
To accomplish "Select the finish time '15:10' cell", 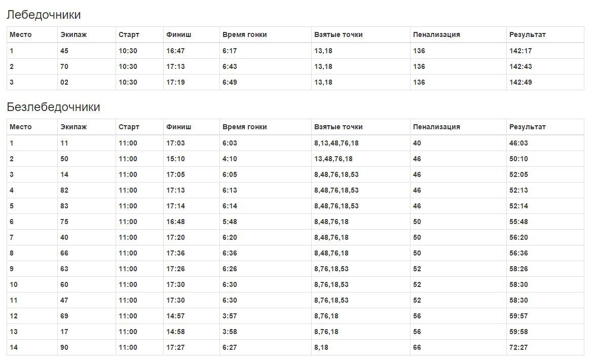I will click(x=175, y=159).
